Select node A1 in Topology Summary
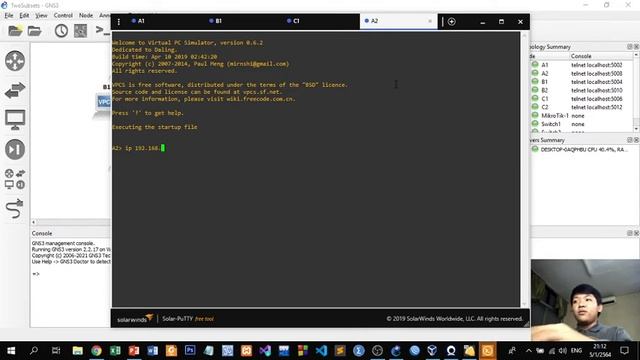Viewport: 640px width, 360px height. 544,65
